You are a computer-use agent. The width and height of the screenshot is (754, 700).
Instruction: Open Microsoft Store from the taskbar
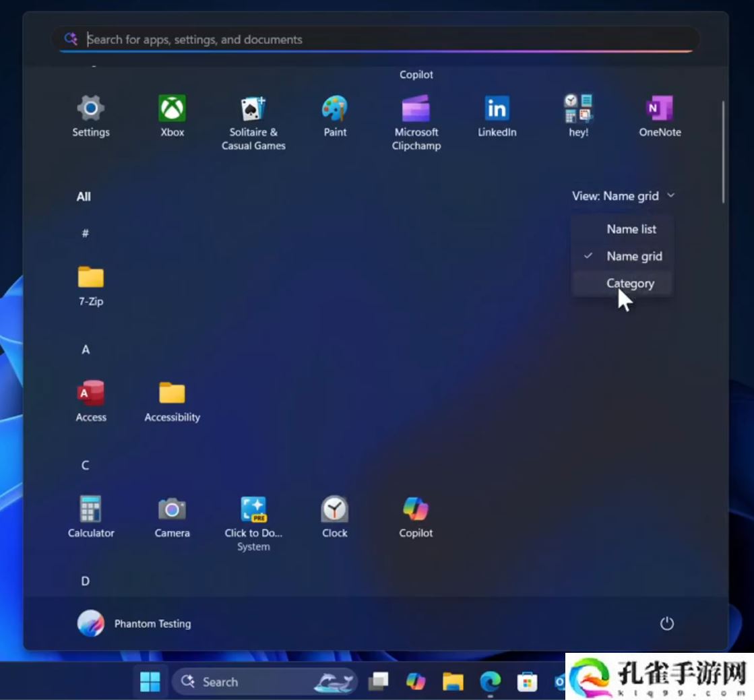pyautogui.click(x=527, y=681)
